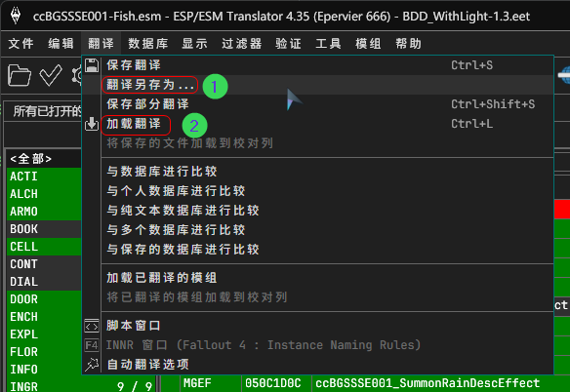Open the 过滤器 menu

[x=242, y=44]
